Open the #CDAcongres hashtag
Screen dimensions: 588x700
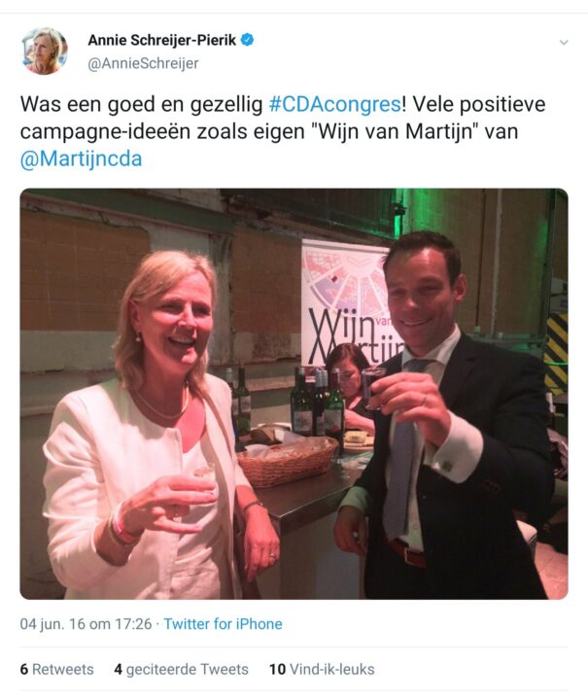point(334,104)
